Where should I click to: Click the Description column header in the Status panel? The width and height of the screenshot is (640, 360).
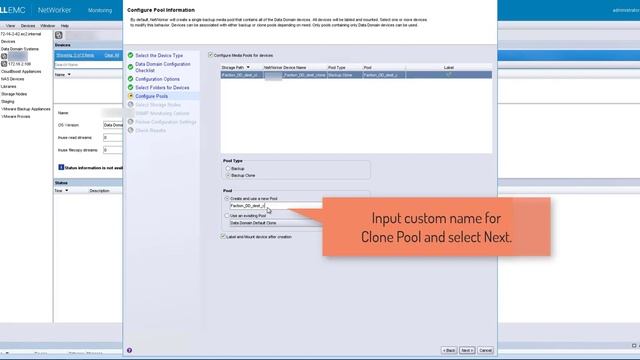pyautogui.click(x=99, y=191)
